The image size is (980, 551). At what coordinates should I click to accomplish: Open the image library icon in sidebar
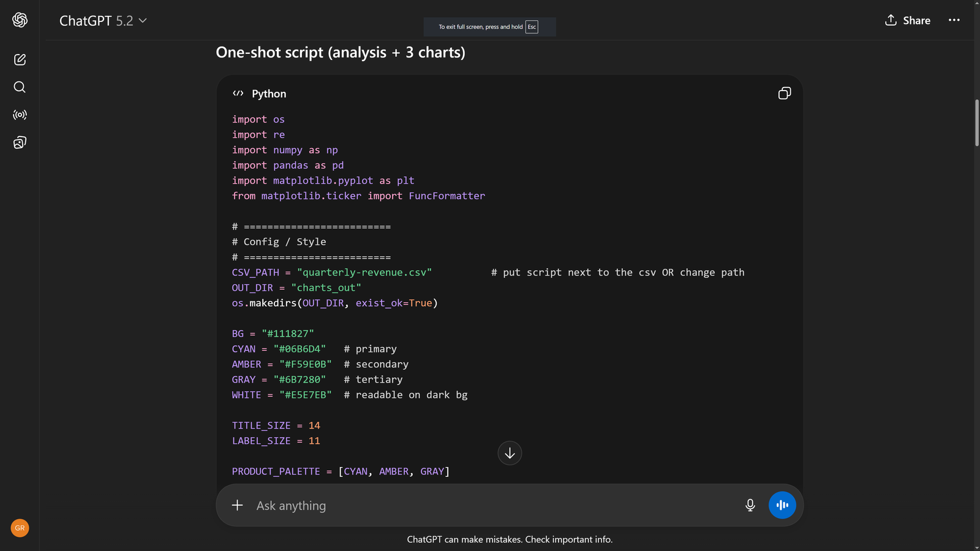coord(20,142)
